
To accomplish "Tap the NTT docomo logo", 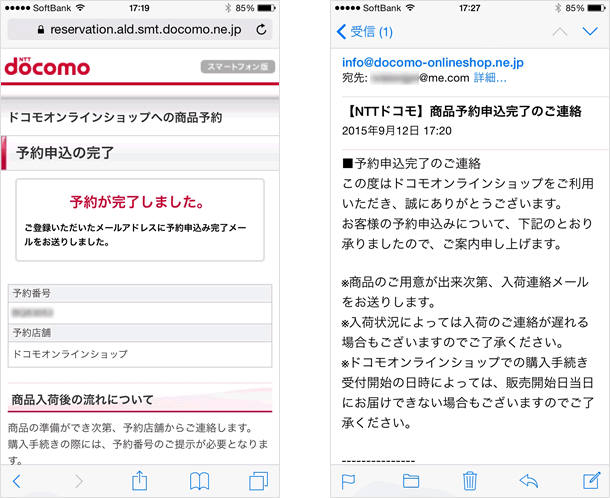I will (47, 67).
